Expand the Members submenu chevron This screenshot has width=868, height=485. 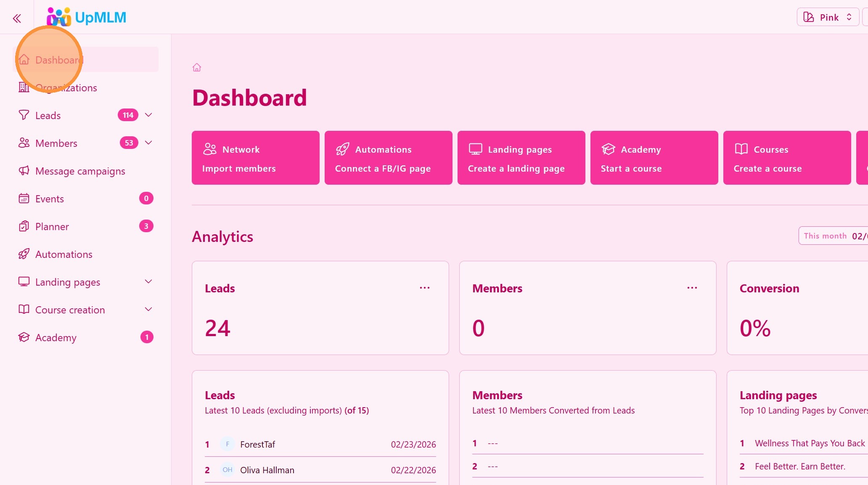[148, 143]
